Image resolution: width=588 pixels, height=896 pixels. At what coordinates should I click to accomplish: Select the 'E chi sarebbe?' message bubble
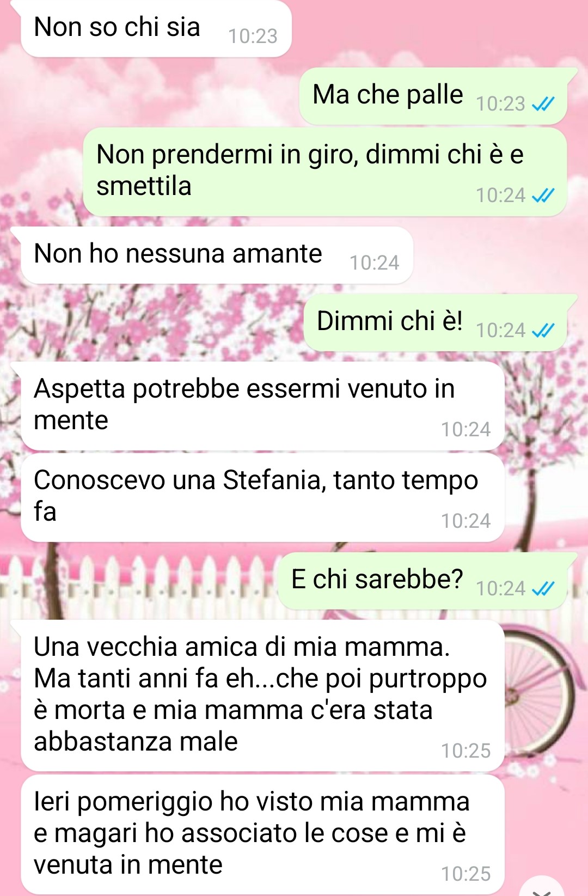click(x=423, y=581)
